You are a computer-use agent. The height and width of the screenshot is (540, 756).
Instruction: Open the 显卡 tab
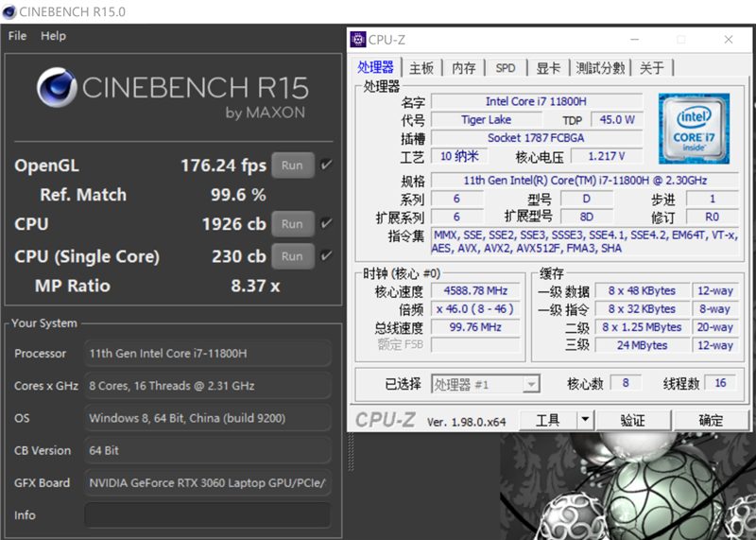548,68
